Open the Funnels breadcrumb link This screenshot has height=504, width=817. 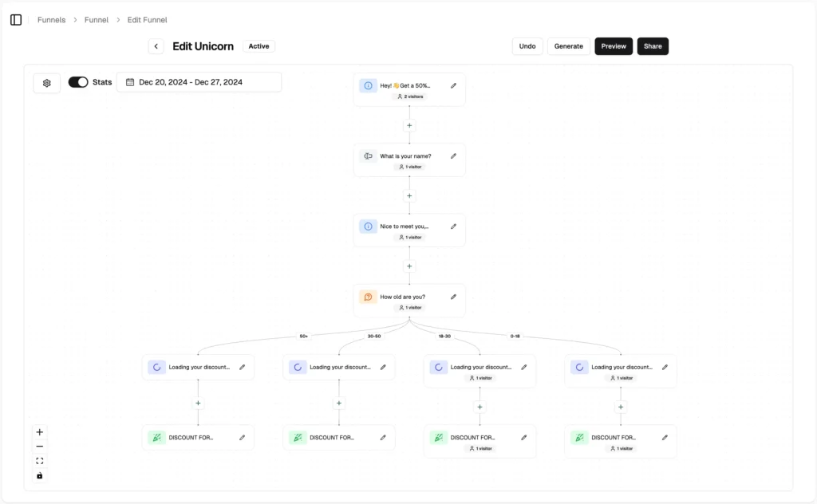point(52,20)
